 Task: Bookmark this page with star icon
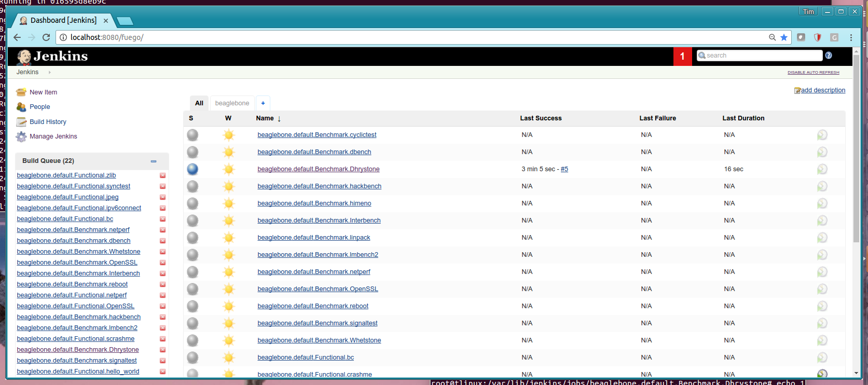784,37
